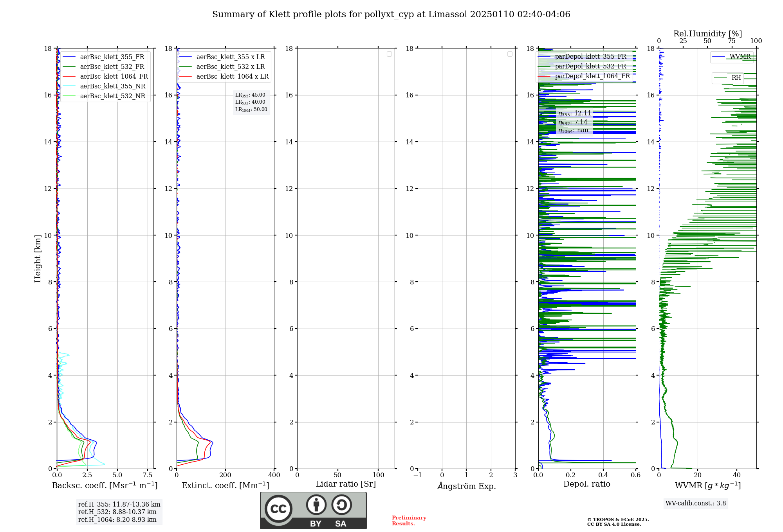Viewport: 783px width, 532px height.
Task: Click the CC BY SA 4.0 License. text
Action: tap(614, 525)
